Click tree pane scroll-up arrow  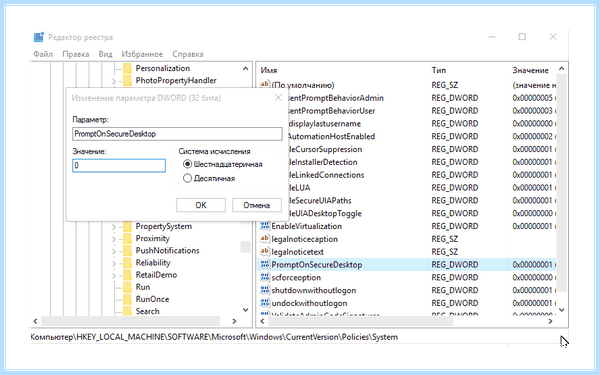[x=245, y=68]
